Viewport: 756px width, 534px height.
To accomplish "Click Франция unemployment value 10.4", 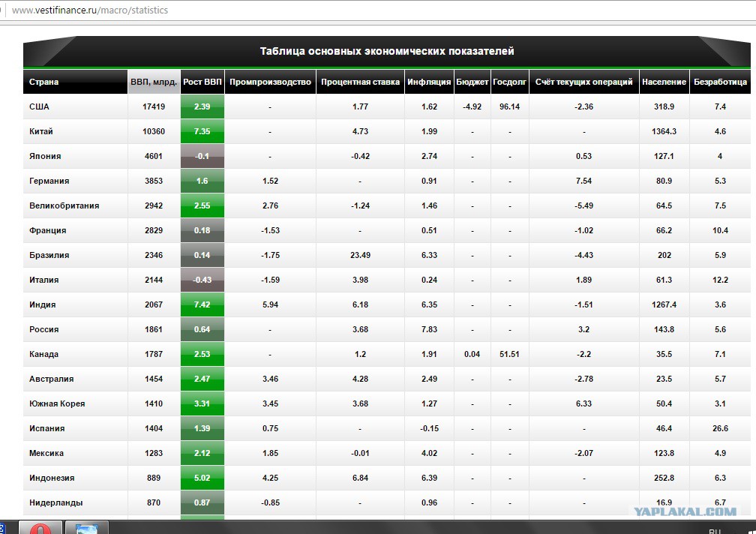I will [x=720, y=230].
